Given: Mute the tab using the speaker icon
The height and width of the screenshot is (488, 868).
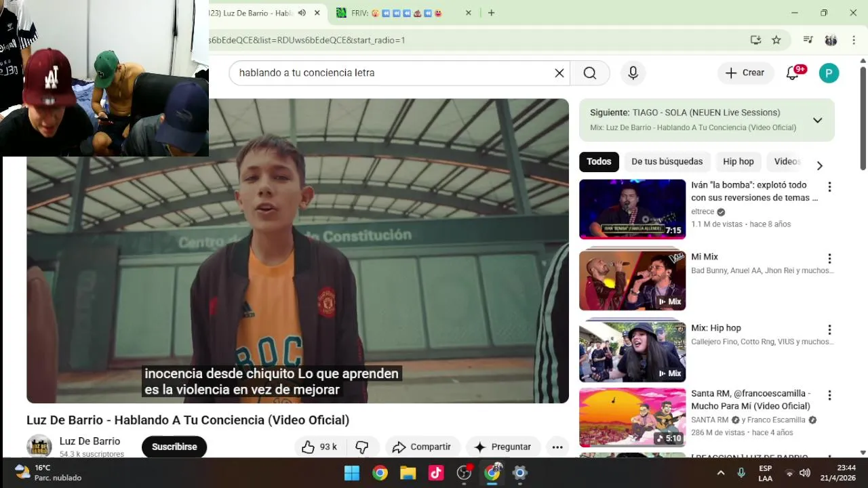Looking at the screenshot, I should coord(302,13).
